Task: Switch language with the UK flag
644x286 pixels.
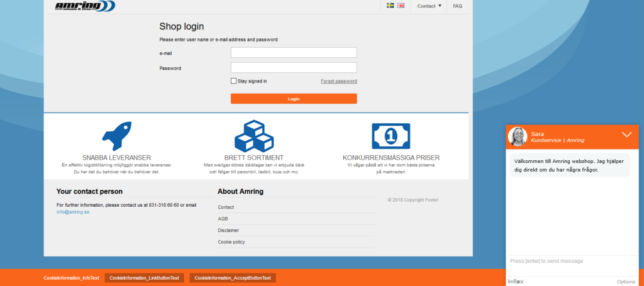Action: pos(401,6)
